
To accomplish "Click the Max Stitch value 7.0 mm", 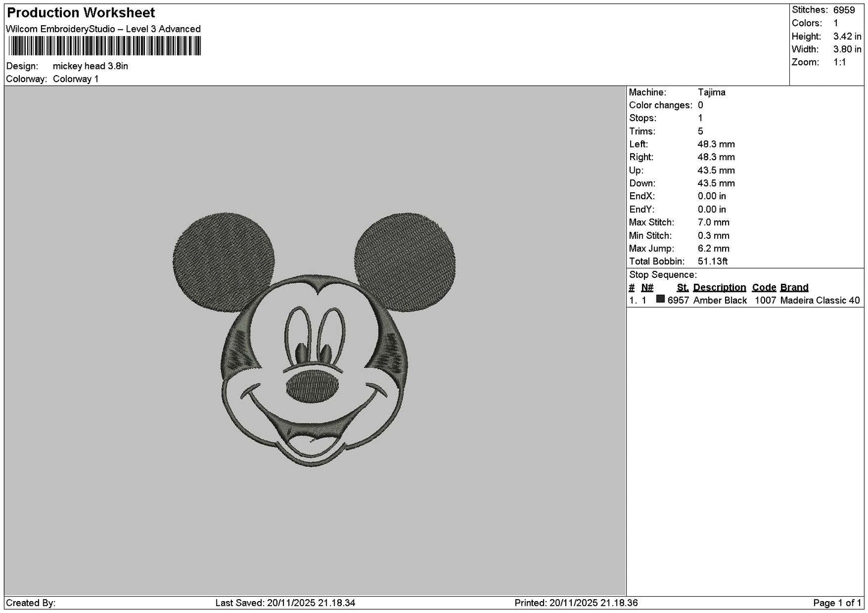I will (x=714, y=223).
